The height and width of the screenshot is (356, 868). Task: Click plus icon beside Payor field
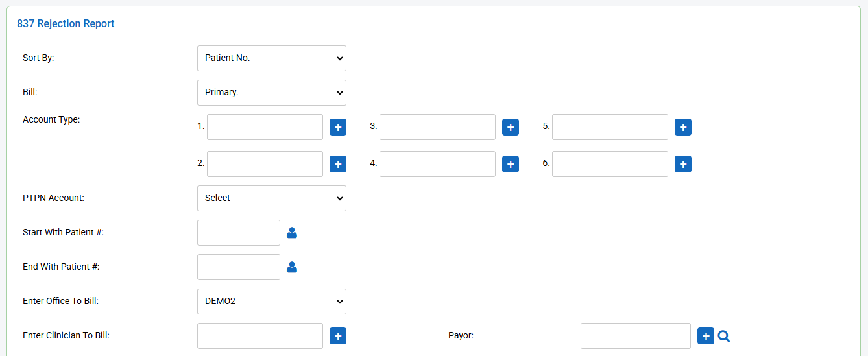[x=705, y=336]
